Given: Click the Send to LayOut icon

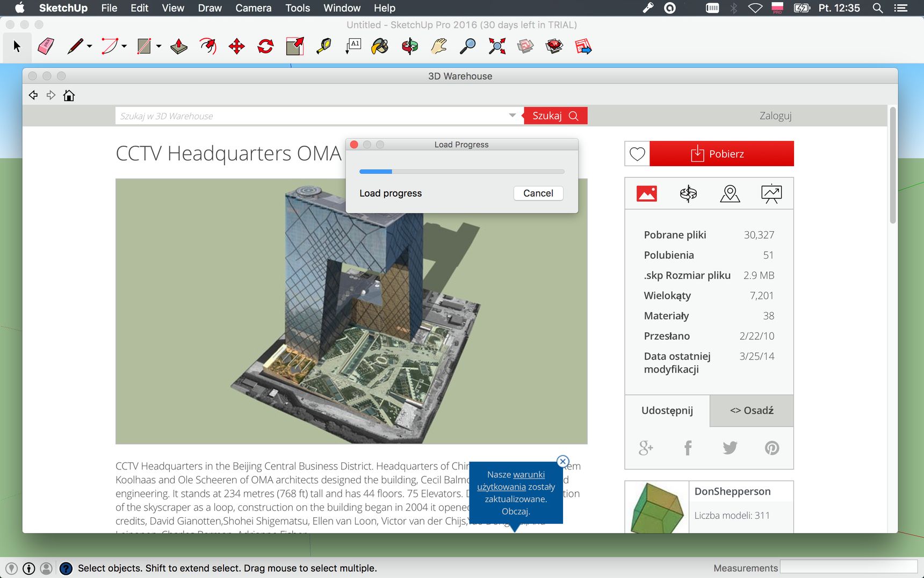Looking at the screenshot, I should pyautogui.click(x=583, y=47).
